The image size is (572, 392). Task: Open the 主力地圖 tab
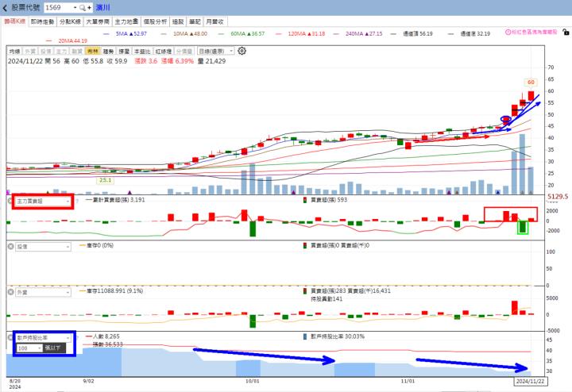126,22
